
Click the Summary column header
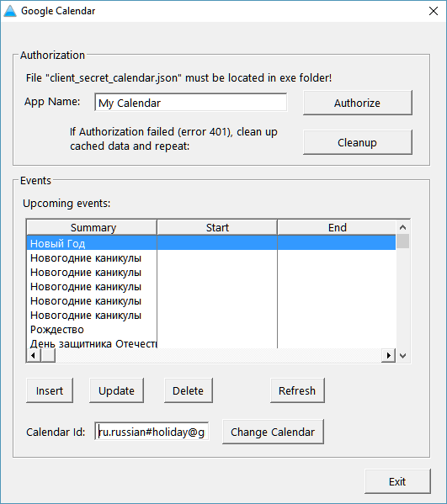pyautogui.click(x=92, y=227)
